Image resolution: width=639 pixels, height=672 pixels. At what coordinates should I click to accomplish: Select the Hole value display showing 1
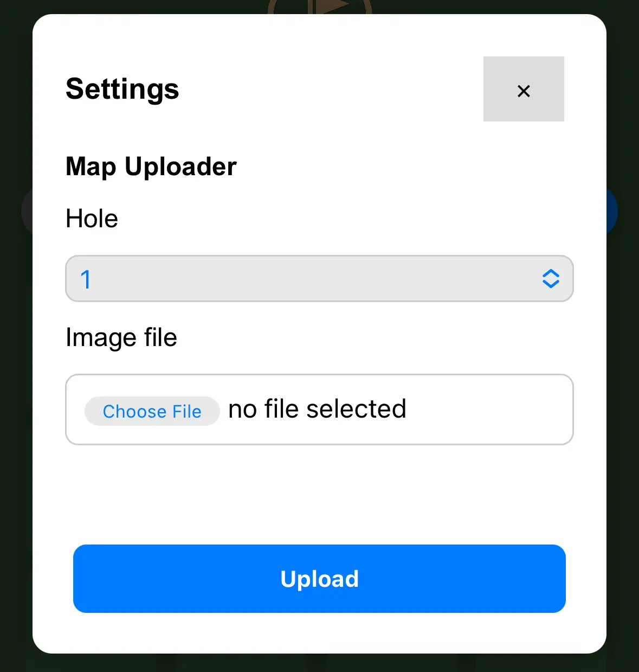87,279
